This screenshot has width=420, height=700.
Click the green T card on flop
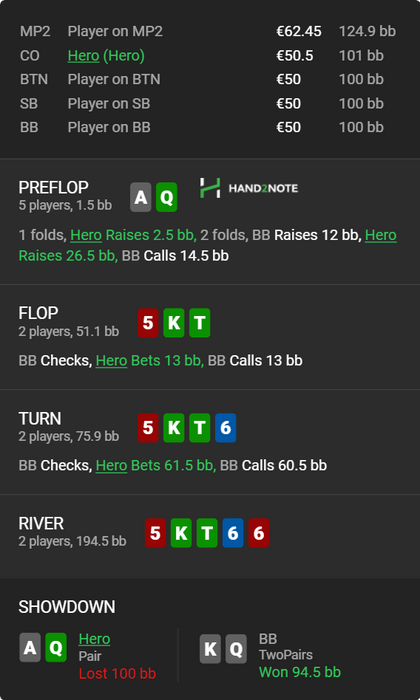click(x=200, y=322)
